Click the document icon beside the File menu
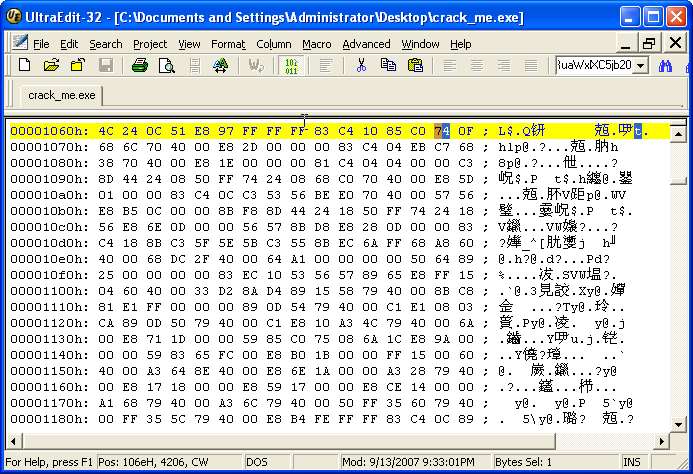The image size is (693, 474). 19,43
